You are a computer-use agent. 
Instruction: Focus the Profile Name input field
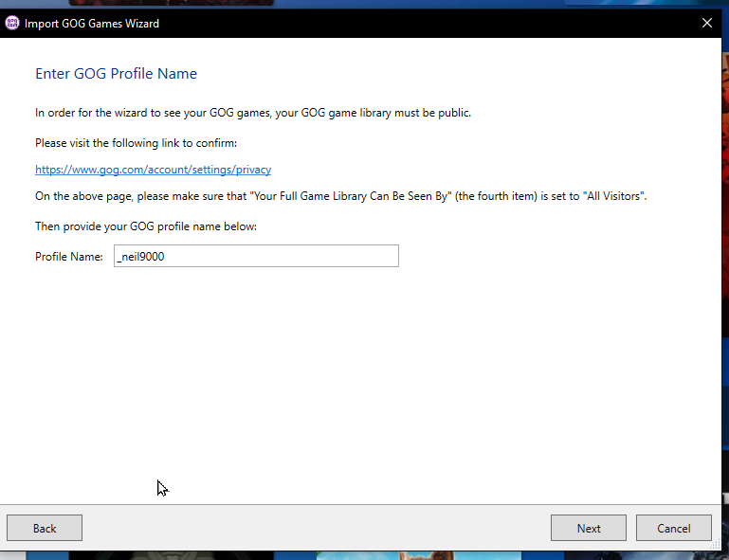pos(256,256)
